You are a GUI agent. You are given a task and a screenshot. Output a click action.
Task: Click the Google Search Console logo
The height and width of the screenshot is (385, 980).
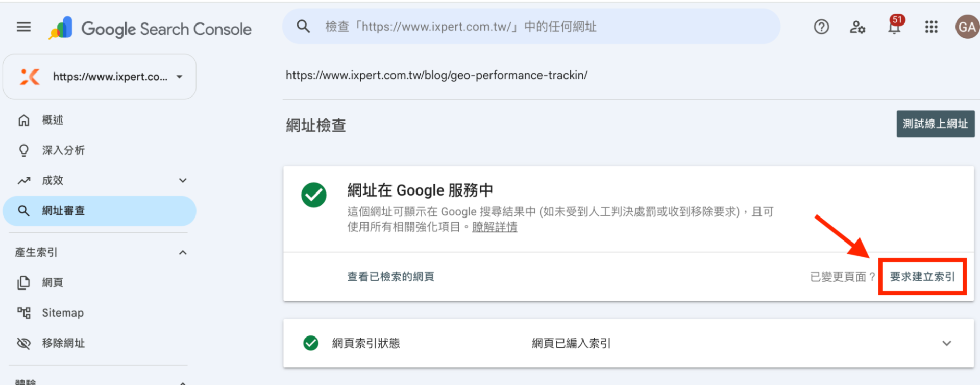[x=150, y=29]
